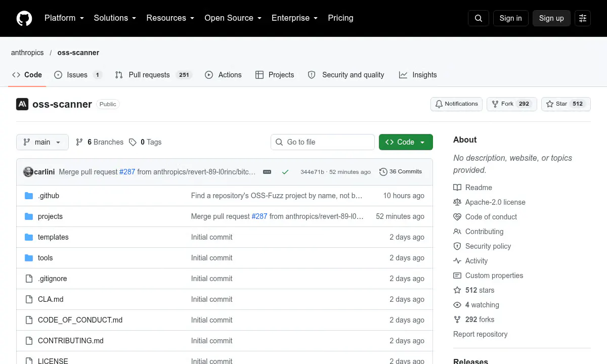
Task: Expand the Solutions menu
Action: [x=115, y=18]
